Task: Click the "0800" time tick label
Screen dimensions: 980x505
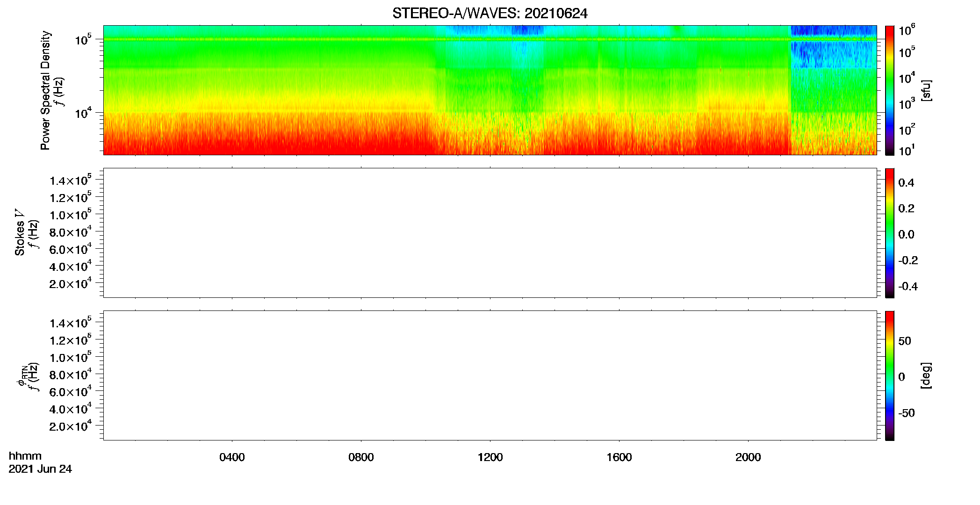Action: [361, 457]
